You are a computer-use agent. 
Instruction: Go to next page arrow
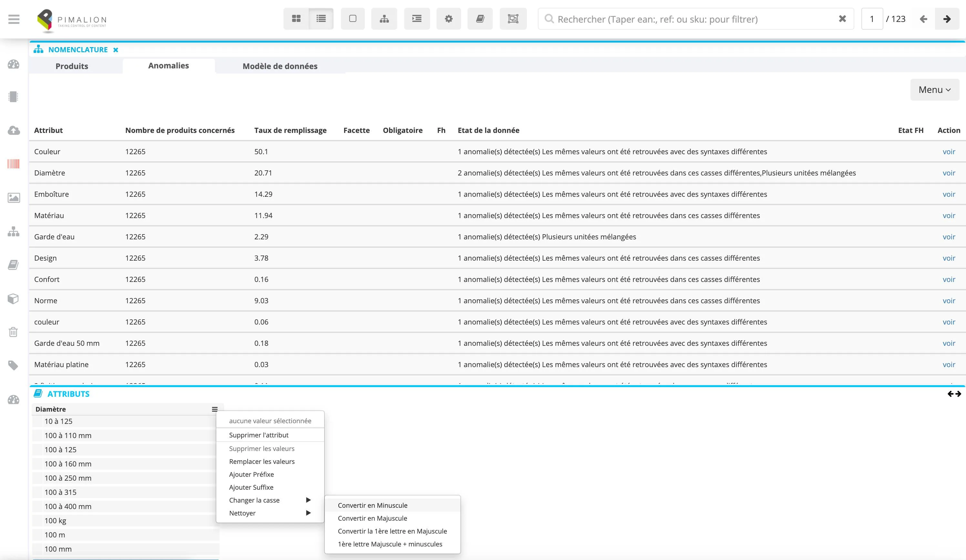click(x=947, y=19)
